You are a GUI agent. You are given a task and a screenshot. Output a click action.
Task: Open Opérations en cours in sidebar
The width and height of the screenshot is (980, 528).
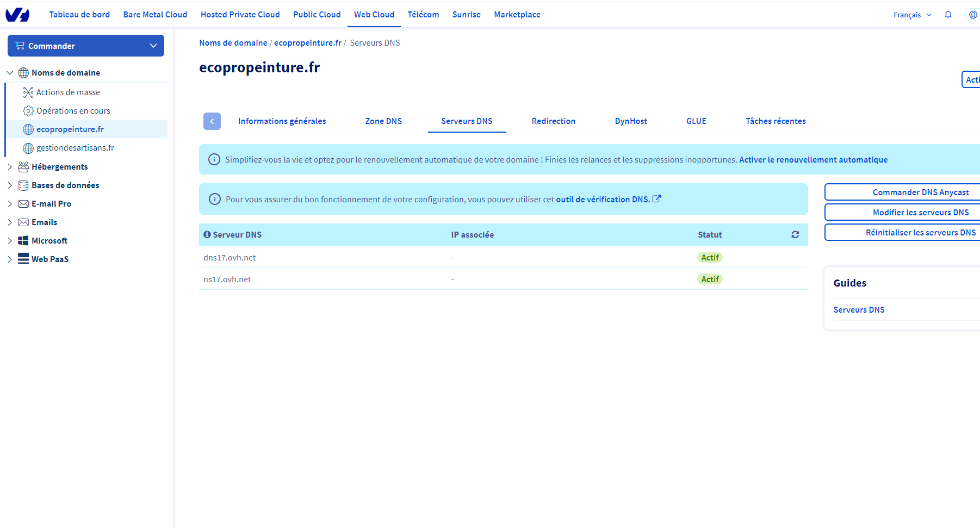point(73,111)
